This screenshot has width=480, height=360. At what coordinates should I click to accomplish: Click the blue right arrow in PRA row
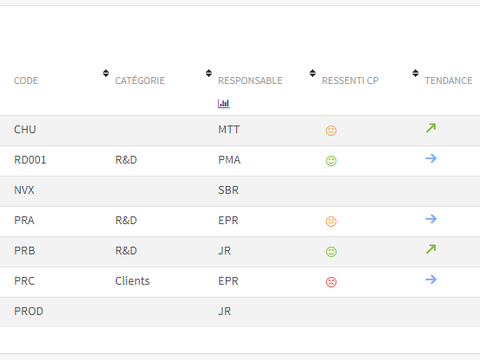pos(431,219)
